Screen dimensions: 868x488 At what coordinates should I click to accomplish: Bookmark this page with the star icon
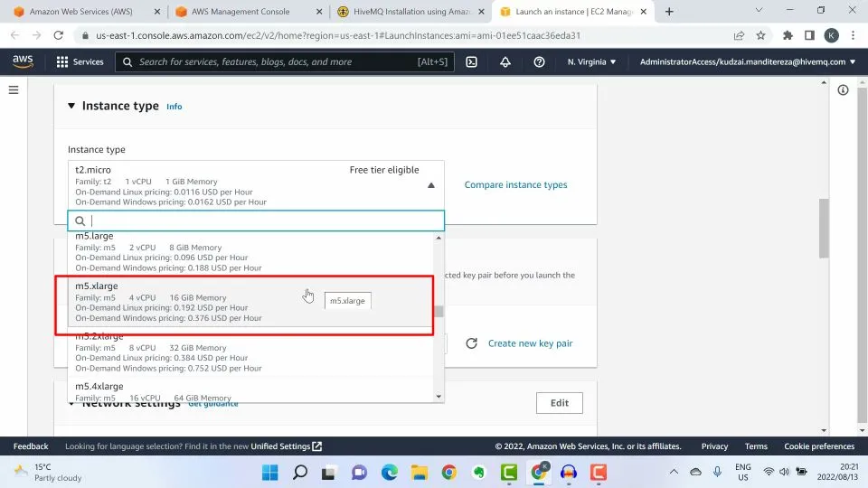click(760, 35)
